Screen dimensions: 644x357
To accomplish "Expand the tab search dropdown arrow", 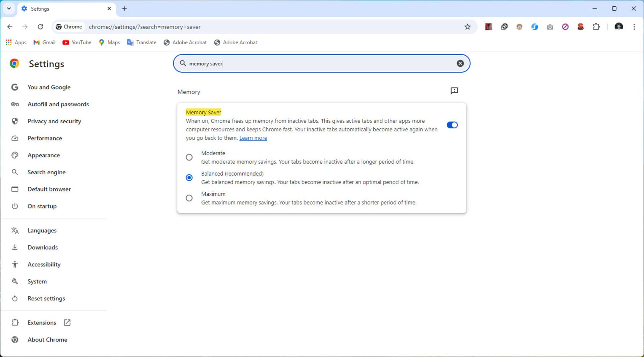I will click(x=9, y=9).
